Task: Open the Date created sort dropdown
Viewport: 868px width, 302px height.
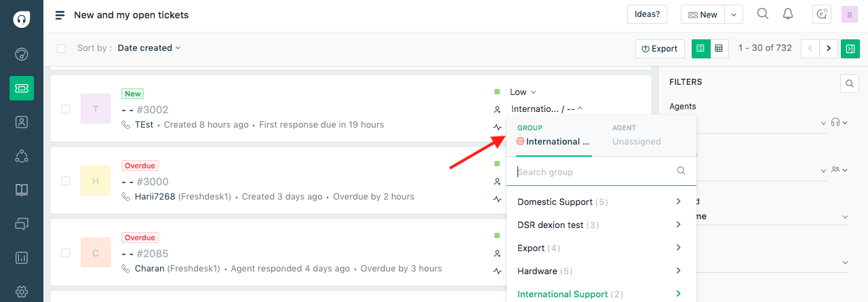Action: point(149,48)
